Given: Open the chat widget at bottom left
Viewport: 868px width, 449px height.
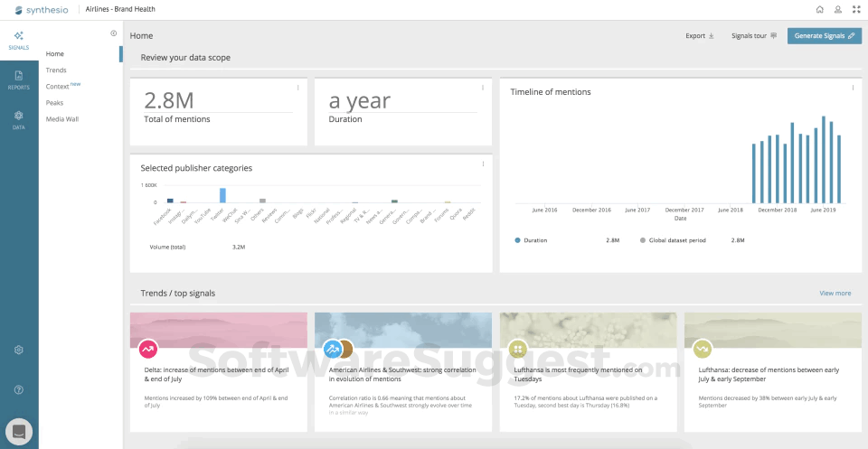Looking at the screenshot, I should 19,431.
